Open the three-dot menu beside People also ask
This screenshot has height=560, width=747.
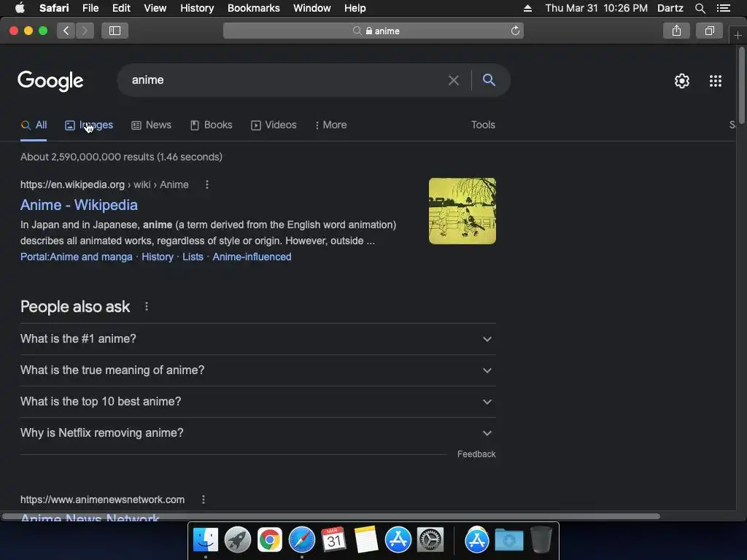[x=146, y=307]
